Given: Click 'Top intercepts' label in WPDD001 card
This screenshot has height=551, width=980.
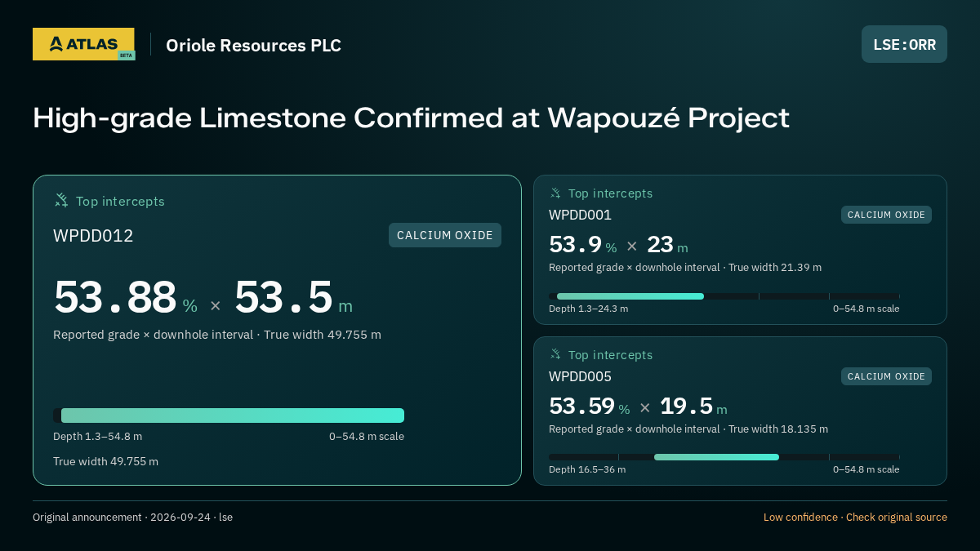Looking at the screenshot, I should tap(610, 193).
